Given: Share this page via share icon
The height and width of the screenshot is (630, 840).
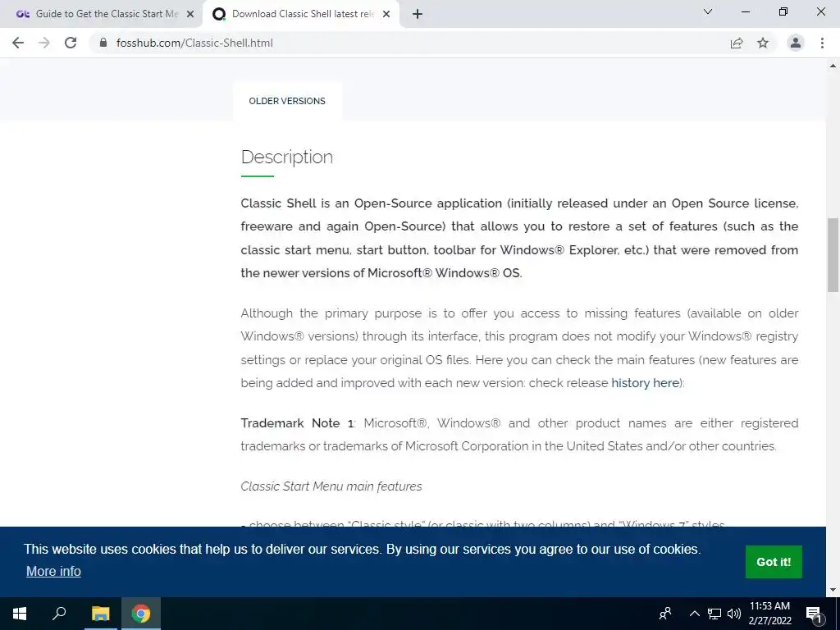Looking at the screenshot, I should [737, 43].
